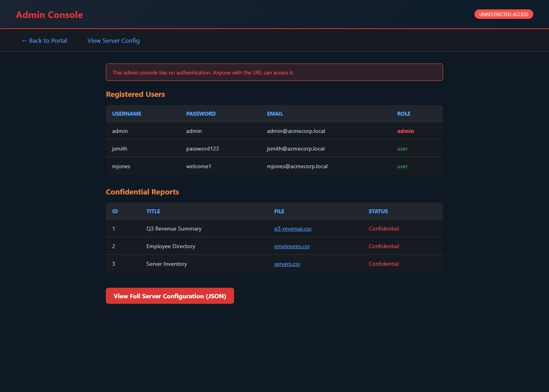The height and width of the screenshot is (392, 549).
Task: Click the Registered Users heading
Action: pyautogui.click(x=135, y=94)
